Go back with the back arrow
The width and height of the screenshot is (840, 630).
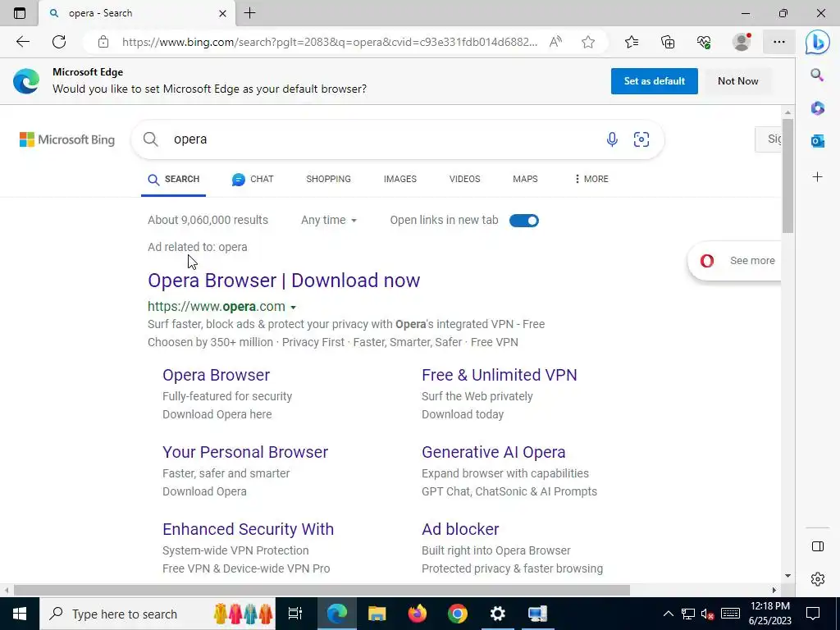pyautogui.click(x=22, y=42)
